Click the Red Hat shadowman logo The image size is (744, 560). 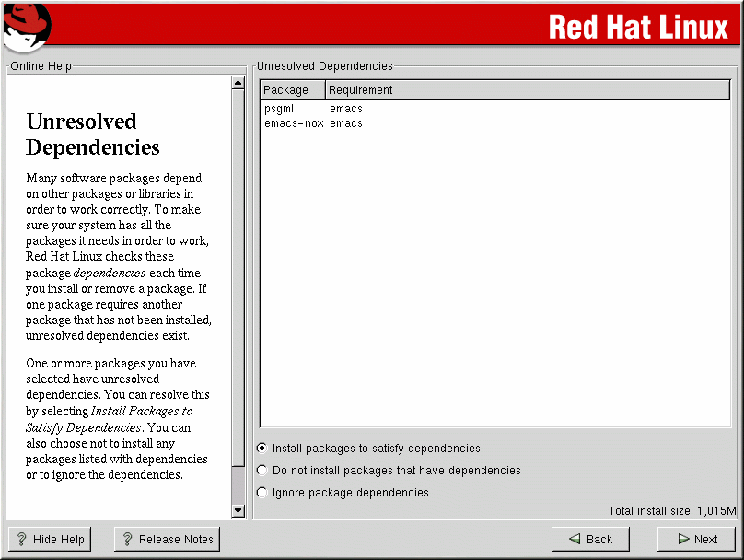[x=25, y=27]
